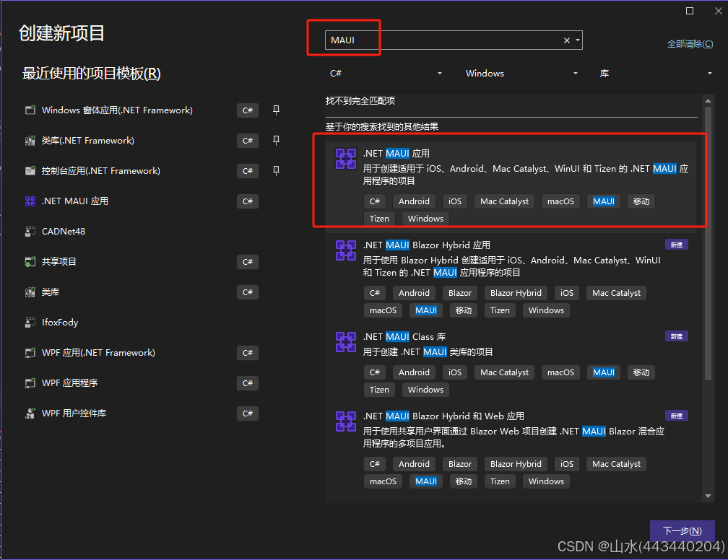Image resolution: width=728 pixels, height=560 pixels.
Task: Maximize the 创建新项目 dialog window
Action: tap(690, 11)
